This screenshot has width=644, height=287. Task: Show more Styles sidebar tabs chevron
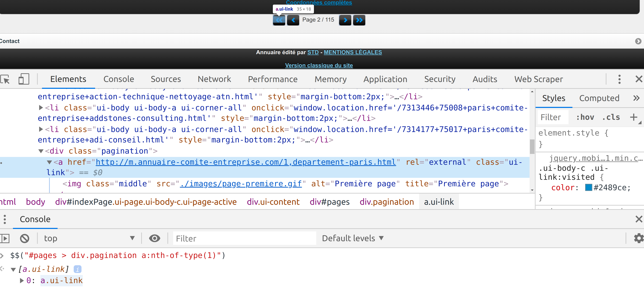click(636, 98)
